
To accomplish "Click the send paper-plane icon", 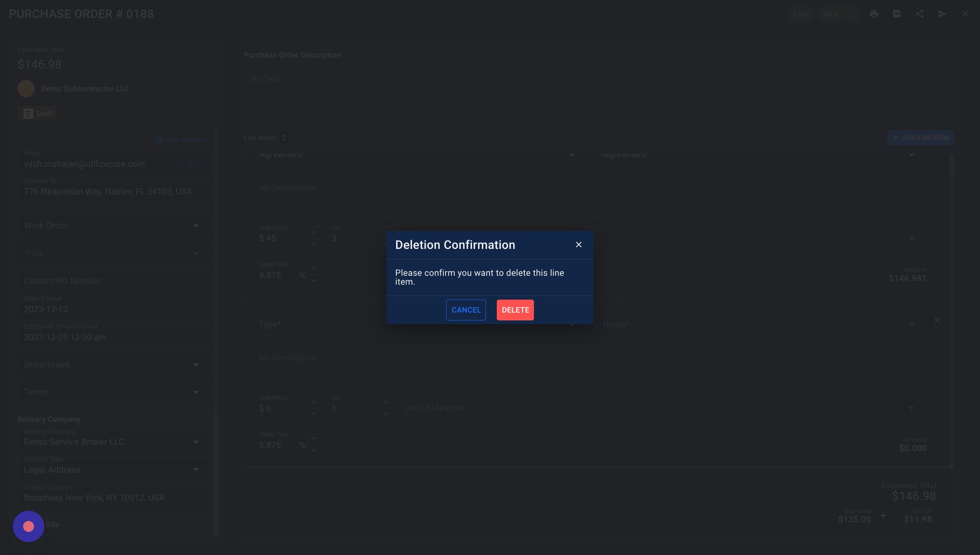I will pyautogui.click(x=942, y=14).
